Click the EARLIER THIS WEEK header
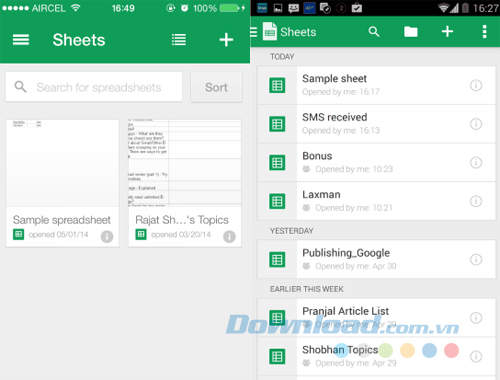The height and width of the screenshot is (380, 500). point(307,289)
